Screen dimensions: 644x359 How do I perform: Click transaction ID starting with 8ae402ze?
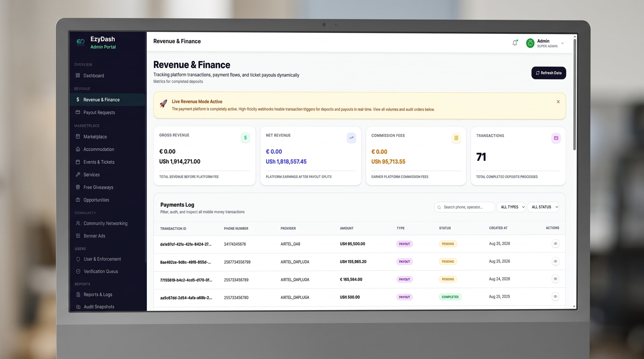185,262
